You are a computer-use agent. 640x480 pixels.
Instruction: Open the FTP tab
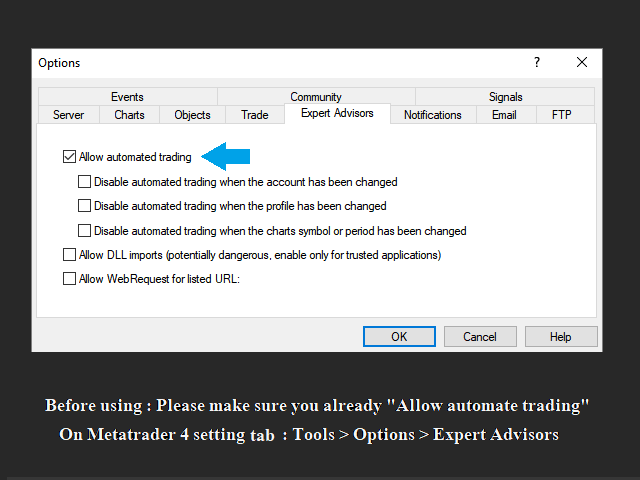click(x=561, y=115)
